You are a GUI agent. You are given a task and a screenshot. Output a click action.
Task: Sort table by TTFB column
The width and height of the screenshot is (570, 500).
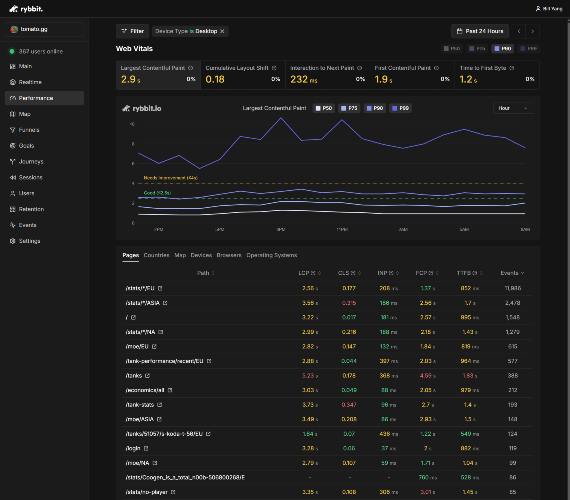pos(469,273)
